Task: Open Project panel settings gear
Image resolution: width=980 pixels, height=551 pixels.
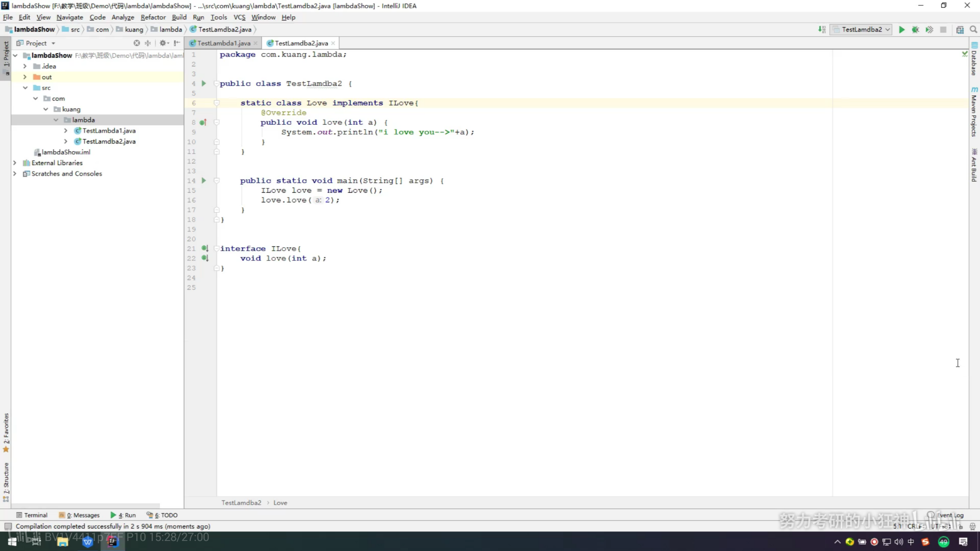Action: coord(164,43)
